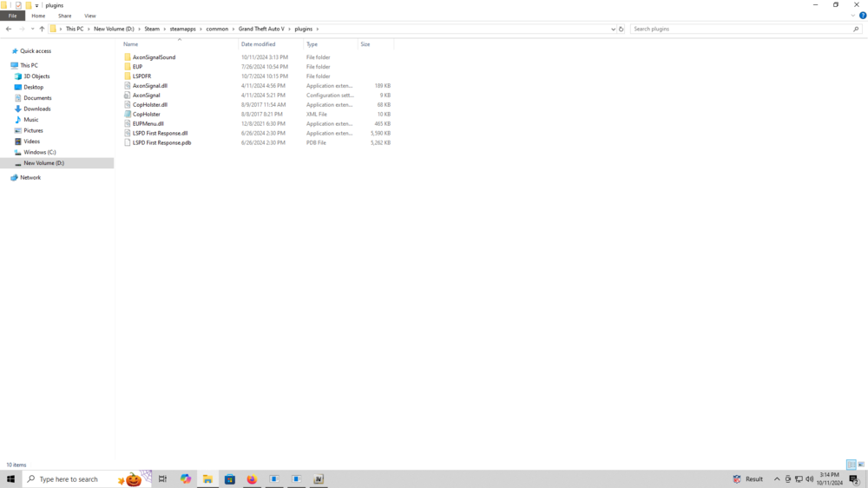Viewport: 868px width, 488px height.
Task: Open the Share ribbon tab
Action: pos(65,16)
